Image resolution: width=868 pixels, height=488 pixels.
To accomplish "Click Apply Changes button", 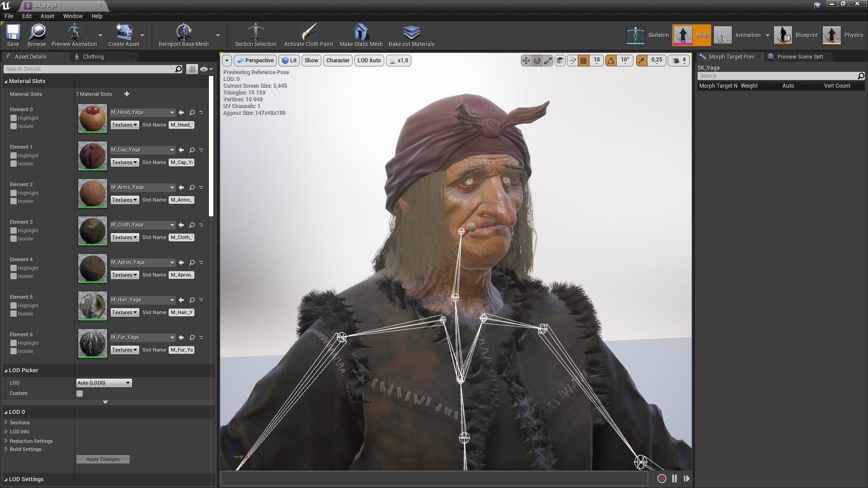I will coord(103,459).
